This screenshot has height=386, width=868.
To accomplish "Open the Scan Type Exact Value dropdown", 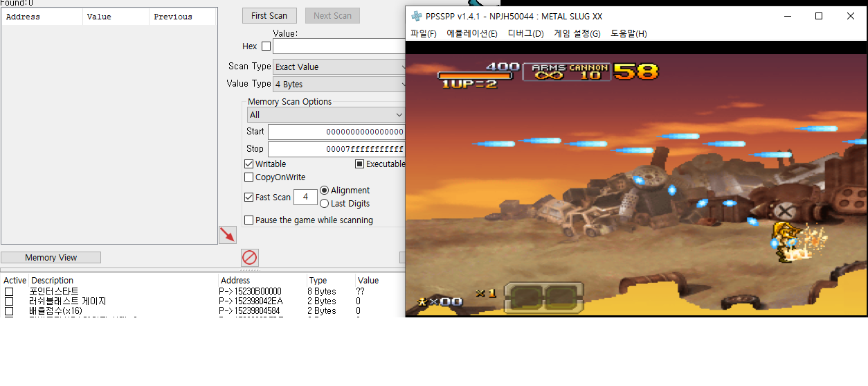I will (x=339, y=67).
